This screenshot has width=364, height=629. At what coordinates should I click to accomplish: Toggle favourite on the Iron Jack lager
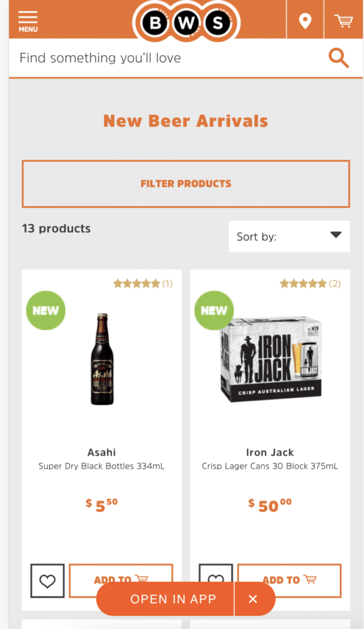click(215, 580)
